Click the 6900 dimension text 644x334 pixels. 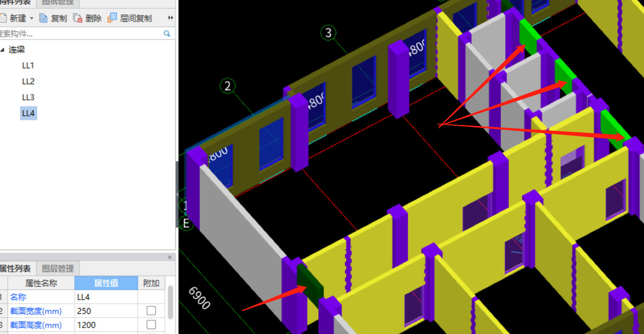pos(199,298)
